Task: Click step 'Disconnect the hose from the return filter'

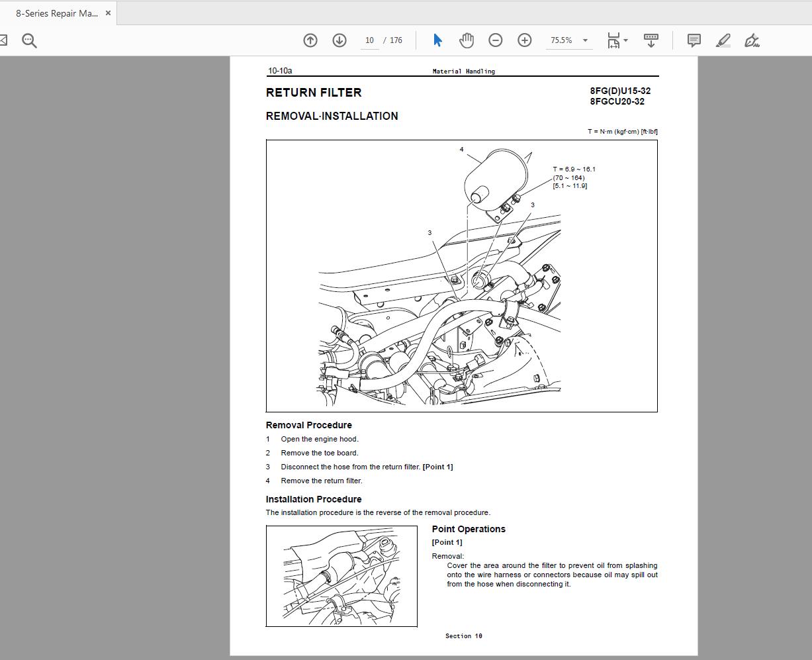Action: tap(350, 467)
